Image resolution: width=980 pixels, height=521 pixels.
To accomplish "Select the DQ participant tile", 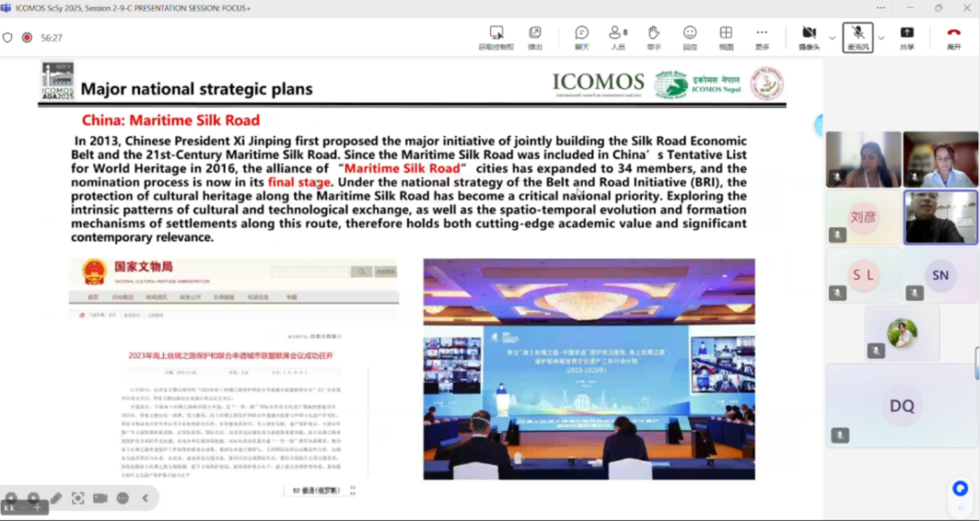I will pos(901,406).
